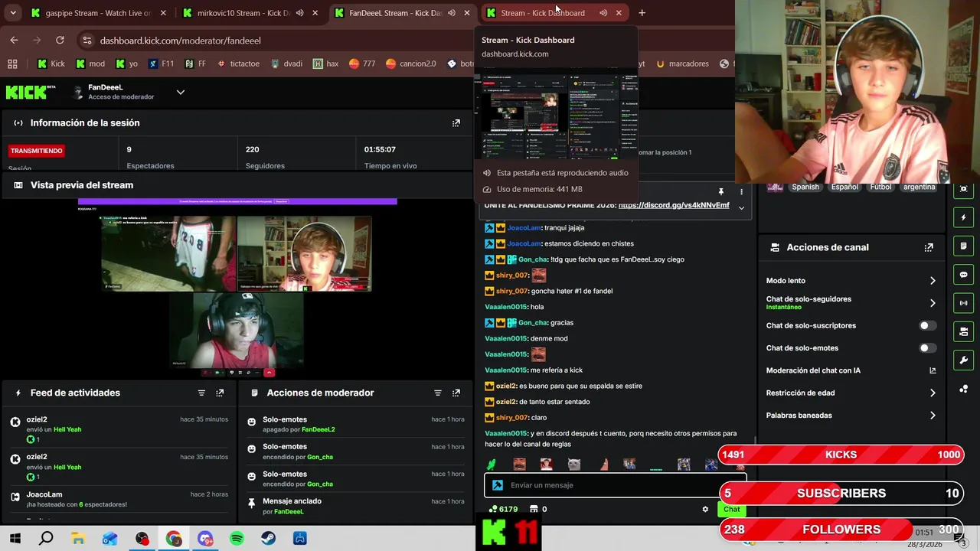The height and width of the screenshot is (551, 980).
Task: Open Spotify from the Windows taskbar
Action: [x=237, y=539]
